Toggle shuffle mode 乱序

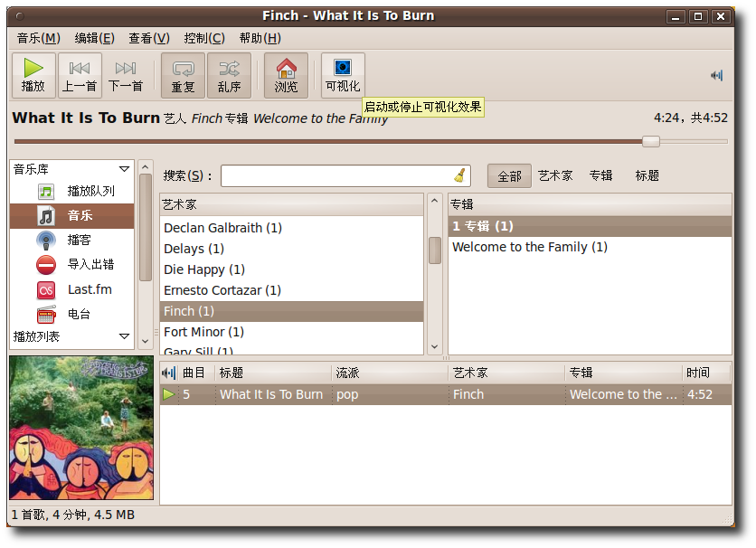coord(229,76)
